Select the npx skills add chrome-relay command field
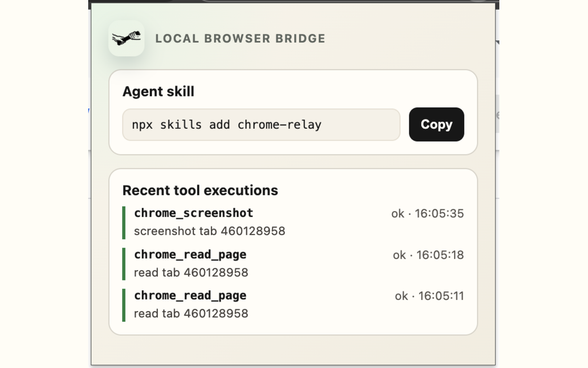The width and height of the screenshot is (588, 368). tap(261, 125)
